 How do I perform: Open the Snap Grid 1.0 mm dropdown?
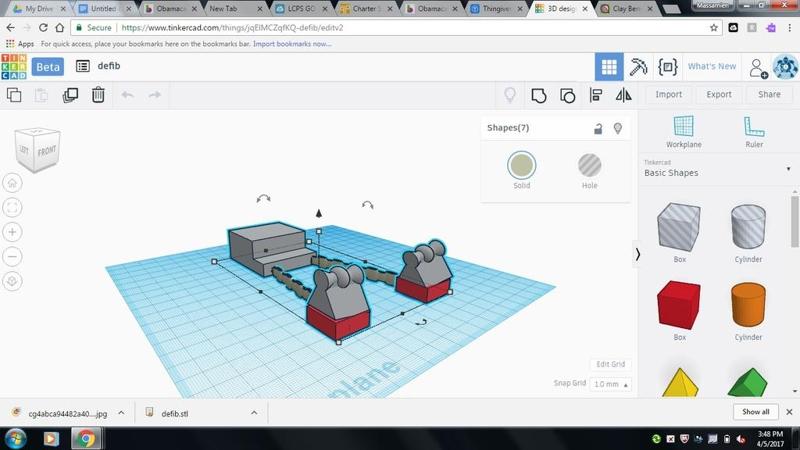click(x=611, y=384)
